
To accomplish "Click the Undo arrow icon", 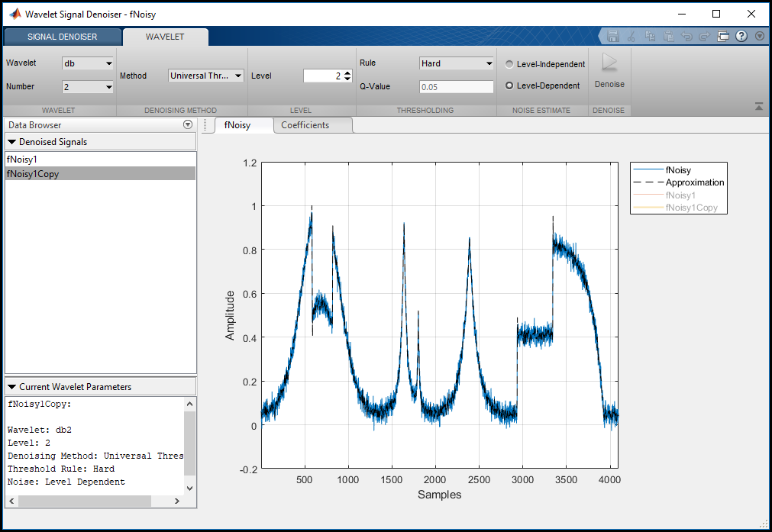I will (686, 36).
